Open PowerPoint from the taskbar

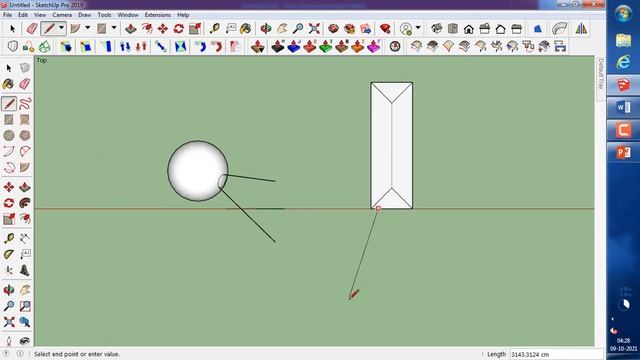[623, 153]
